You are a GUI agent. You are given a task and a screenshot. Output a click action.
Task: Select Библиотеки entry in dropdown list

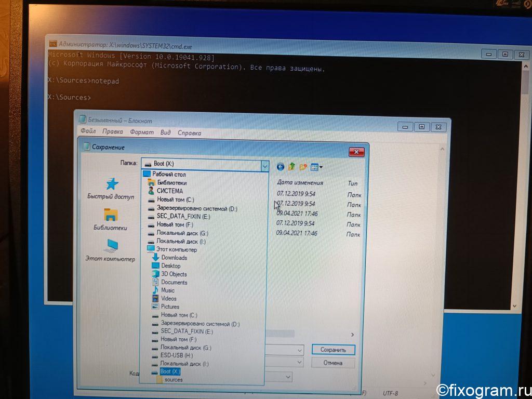coord(167,182)
